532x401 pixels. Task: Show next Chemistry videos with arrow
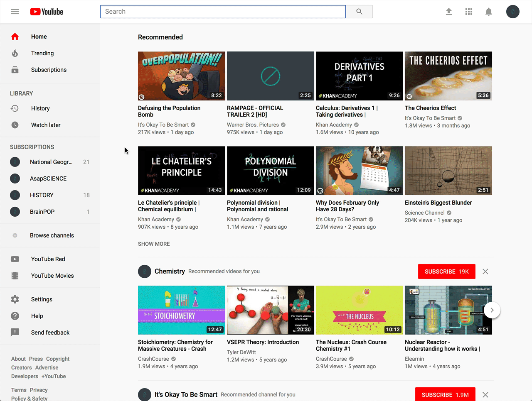[x=492, y=310]
